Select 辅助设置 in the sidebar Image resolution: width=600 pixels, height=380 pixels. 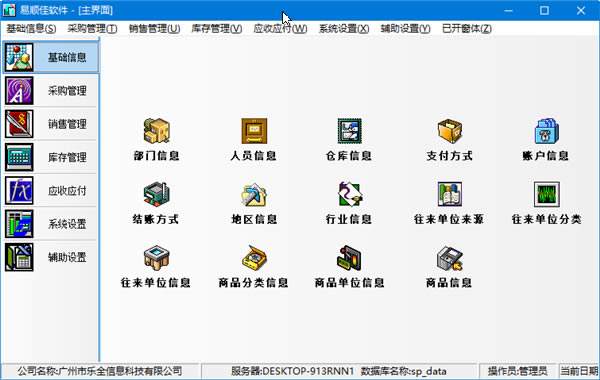pyautogui.click(x=50, y=257)
